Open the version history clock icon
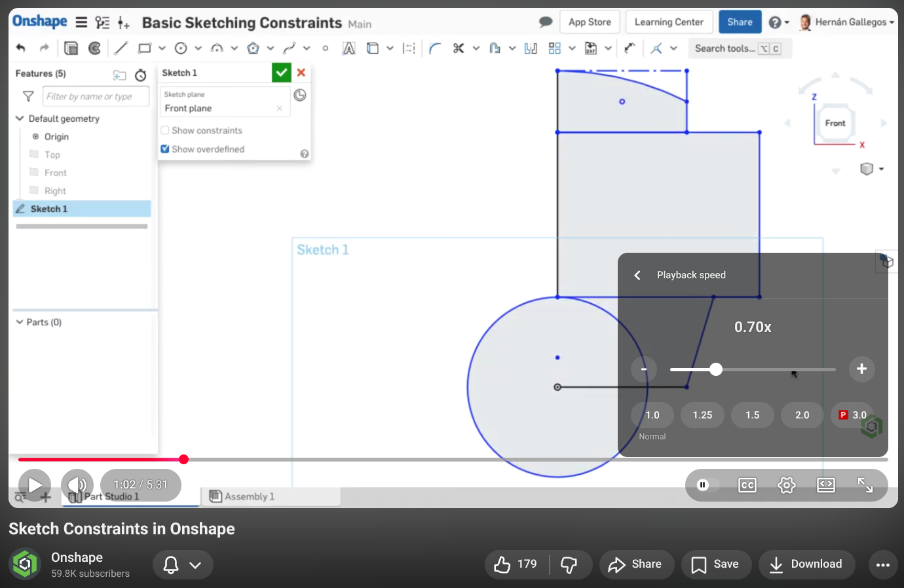Screen dimensions: 904x588 coord(140,75)
